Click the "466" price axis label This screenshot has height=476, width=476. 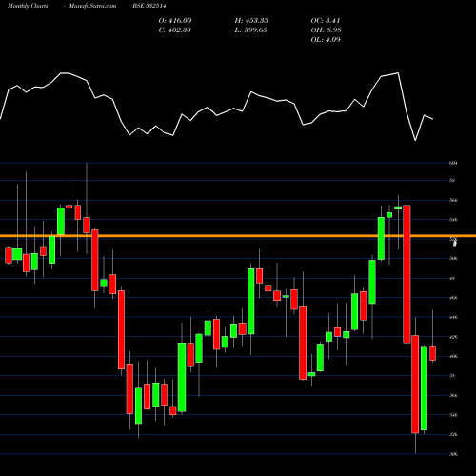[x=453, y=298]
